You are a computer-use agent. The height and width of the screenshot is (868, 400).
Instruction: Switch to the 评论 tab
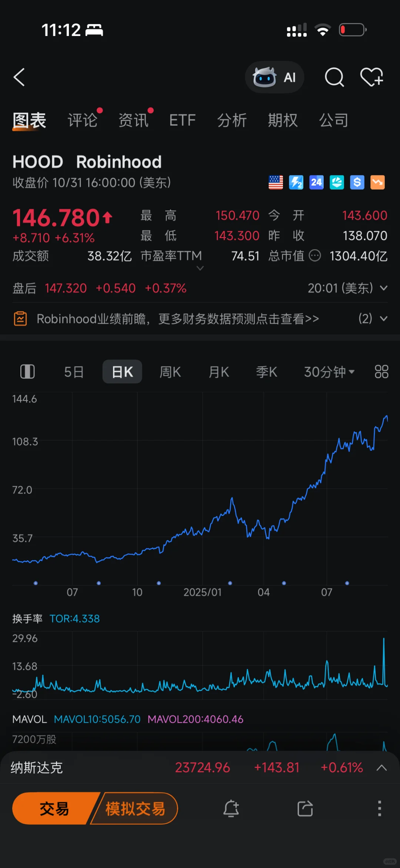(x=82, y=121)
